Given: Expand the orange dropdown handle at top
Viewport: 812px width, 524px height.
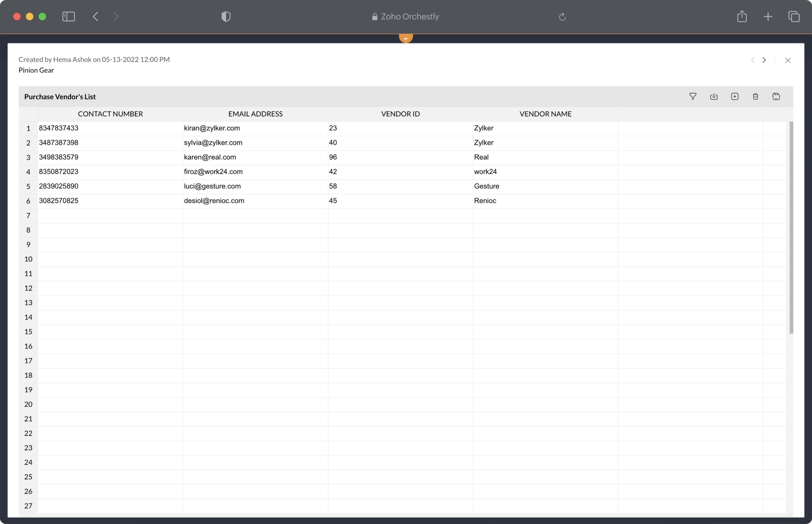Looking at the screenshot, I should [406, 38].
